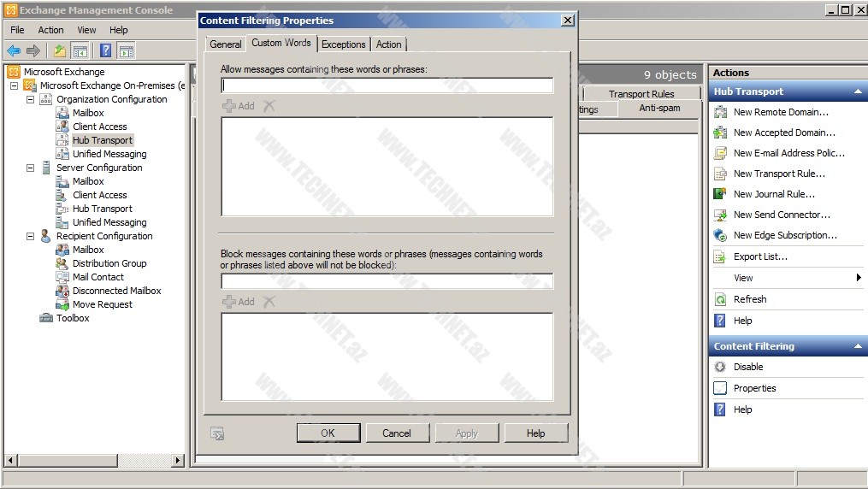Click the New Remote Domain icon
Screen dimensions: 868x489
720,112
